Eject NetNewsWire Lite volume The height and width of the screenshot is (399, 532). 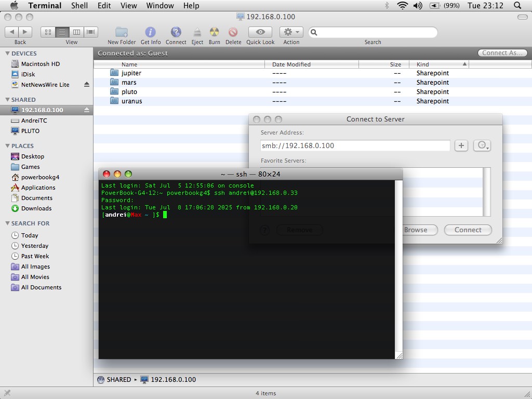(x=87, y=85)
